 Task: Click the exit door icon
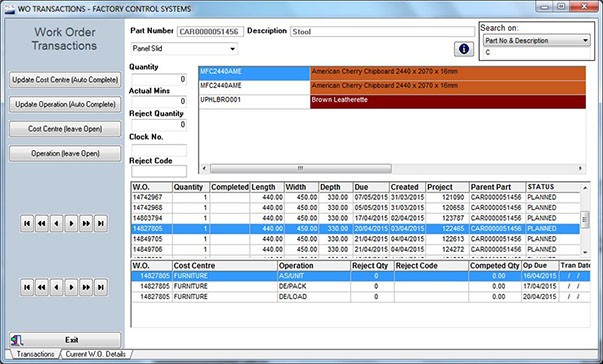pyautogui.click(x=17, y=340)
